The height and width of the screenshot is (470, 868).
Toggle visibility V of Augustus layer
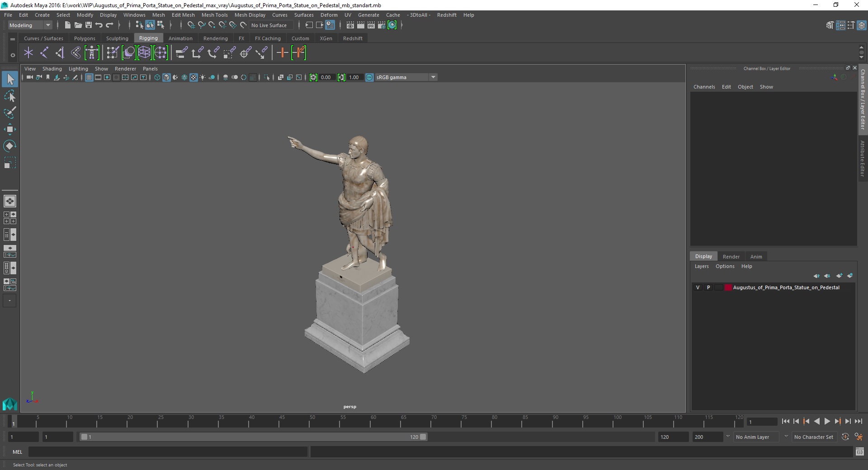(x=698, y=287)
